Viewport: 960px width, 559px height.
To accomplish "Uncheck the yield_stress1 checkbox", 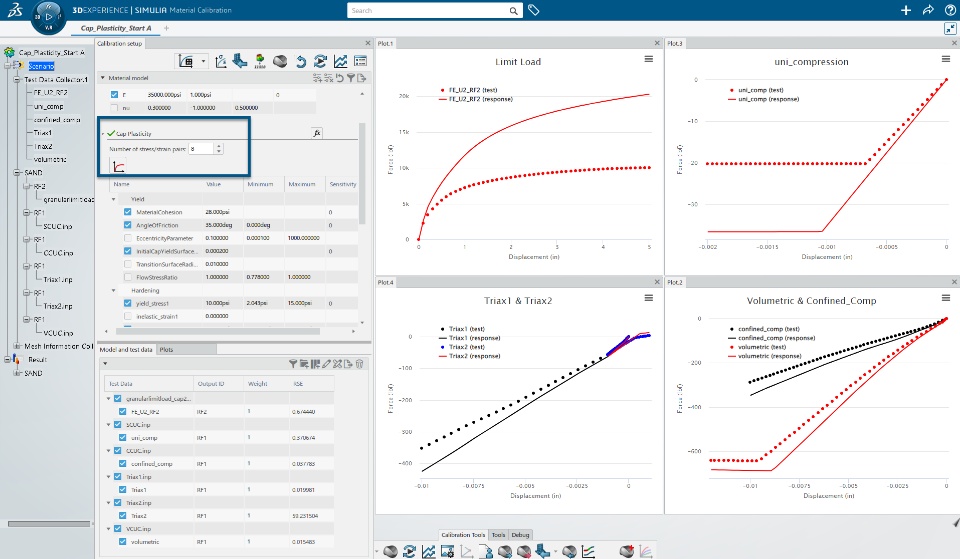I will (127, 303).
